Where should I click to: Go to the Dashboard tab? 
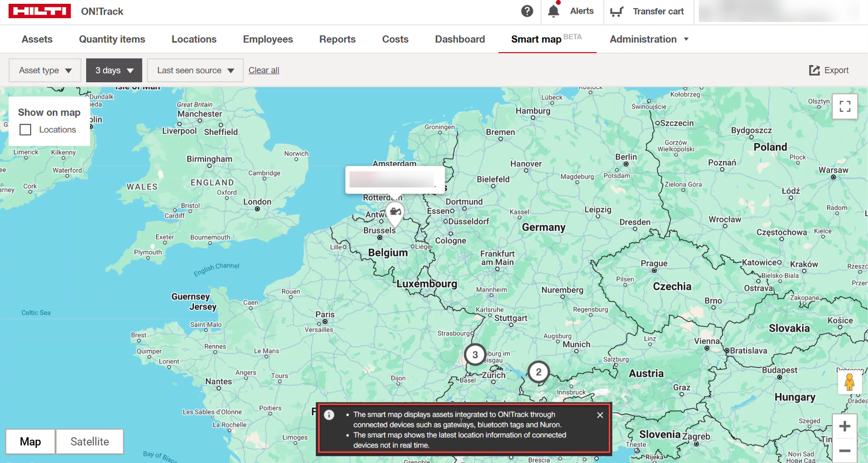pyautogui.click(x=460, y=39)
